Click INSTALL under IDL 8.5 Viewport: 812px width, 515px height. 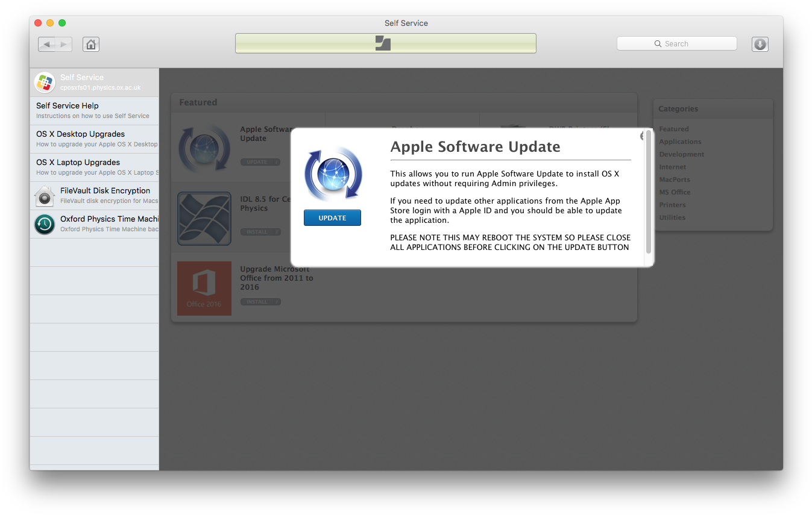click(x=260, y=232)
